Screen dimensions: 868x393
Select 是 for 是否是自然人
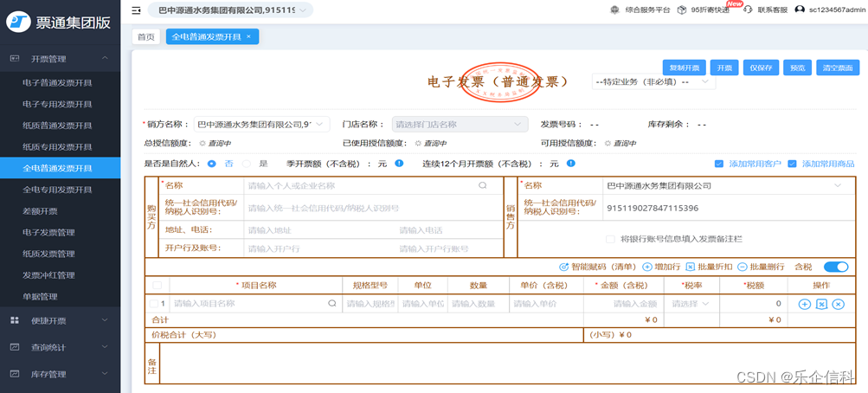[x=247, y=164]
